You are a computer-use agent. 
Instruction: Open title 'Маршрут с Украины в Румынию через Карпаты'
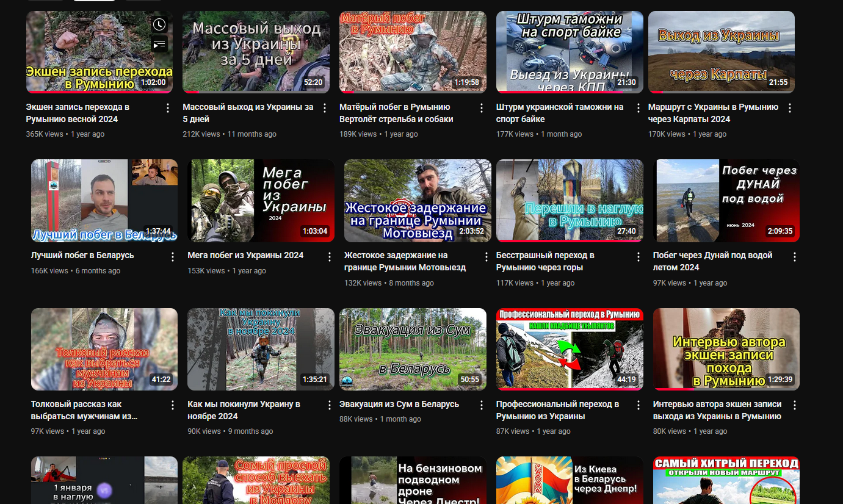tap(713, 113)
